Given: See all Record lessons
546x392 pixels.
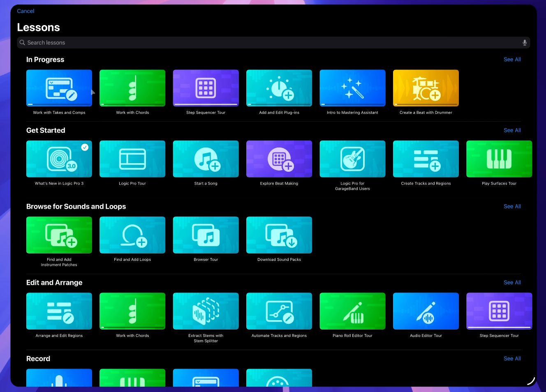Looking at the screenshot, I should pos(512,358).
